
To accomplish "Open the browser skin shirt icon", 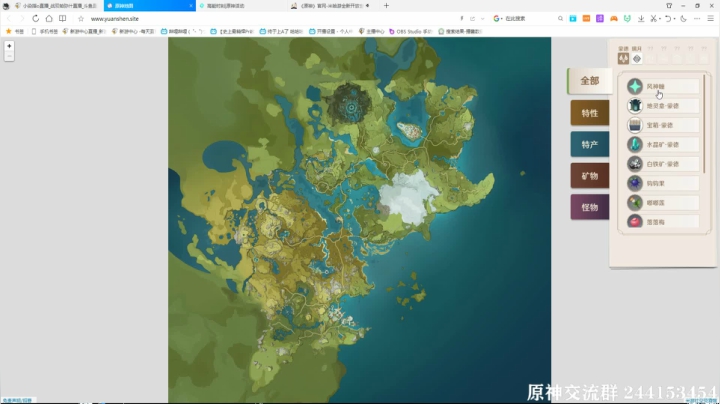I will pyautogui.click(x=669, y=6).
